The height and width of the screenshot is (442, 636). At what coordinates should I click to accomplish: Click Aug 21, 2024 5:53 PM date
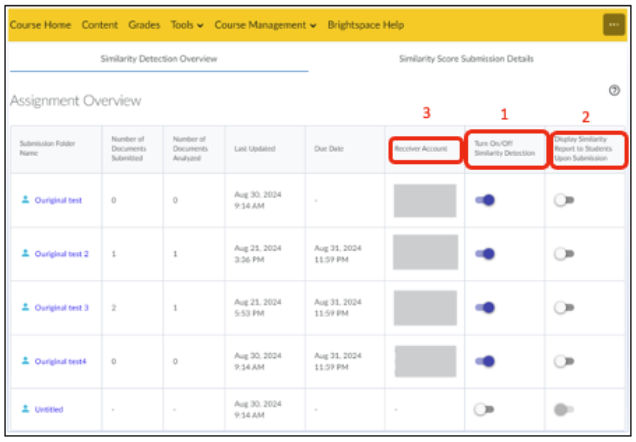258,308
